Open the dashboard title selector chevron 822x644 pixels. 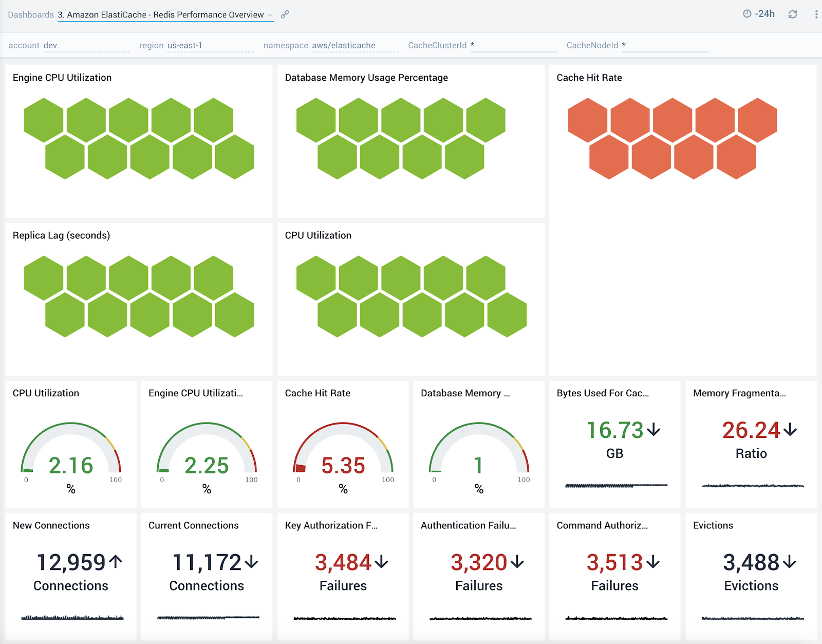pos(271,15)
